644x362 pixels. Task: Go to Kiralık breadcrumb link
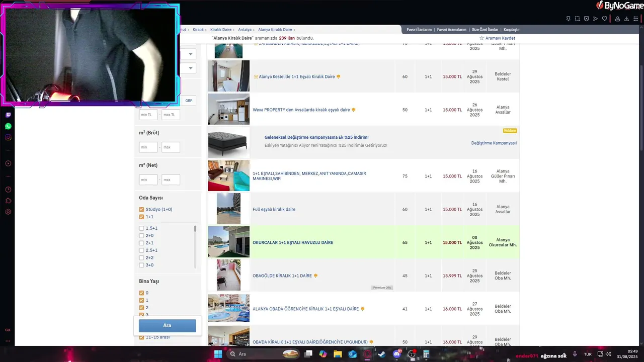click(x=198, y=30)
